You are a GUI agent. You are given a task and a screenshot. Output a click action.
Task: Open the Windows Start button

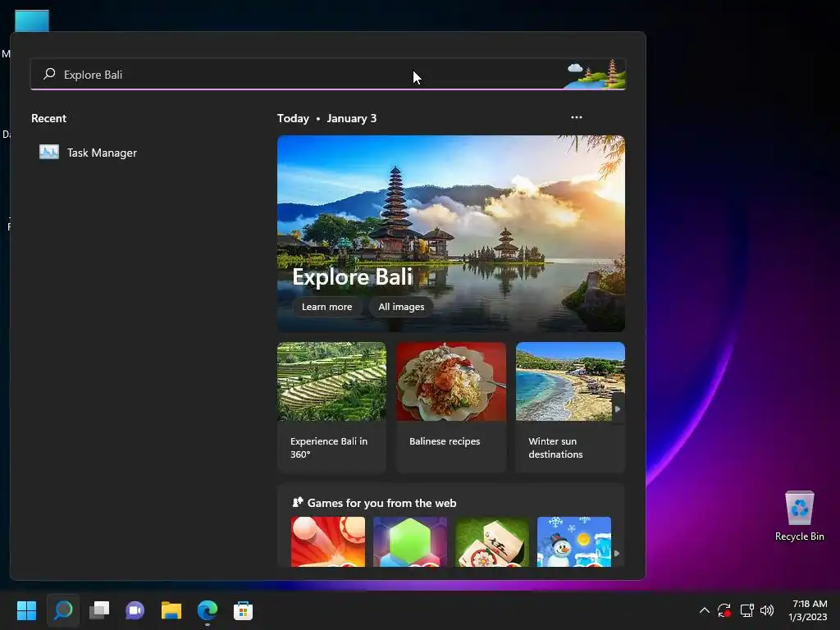point(26,610)
